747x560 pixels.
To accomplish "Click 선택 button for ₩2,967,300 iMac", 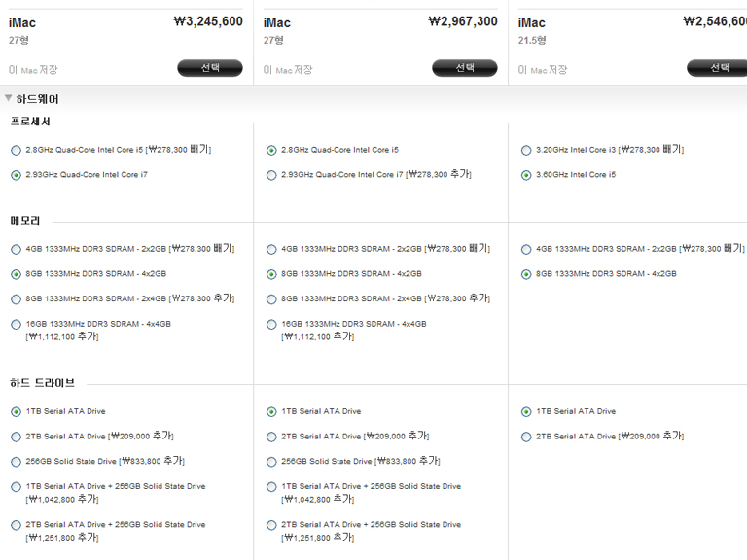I will click(465, 68).
